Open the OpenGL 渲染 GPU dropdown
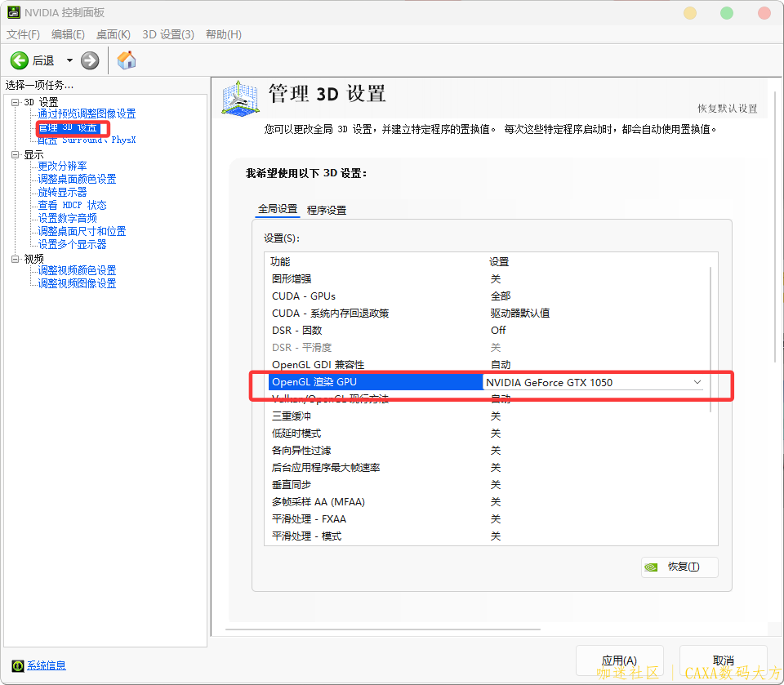This screenshot has width=784, height=685. [697, 382]
